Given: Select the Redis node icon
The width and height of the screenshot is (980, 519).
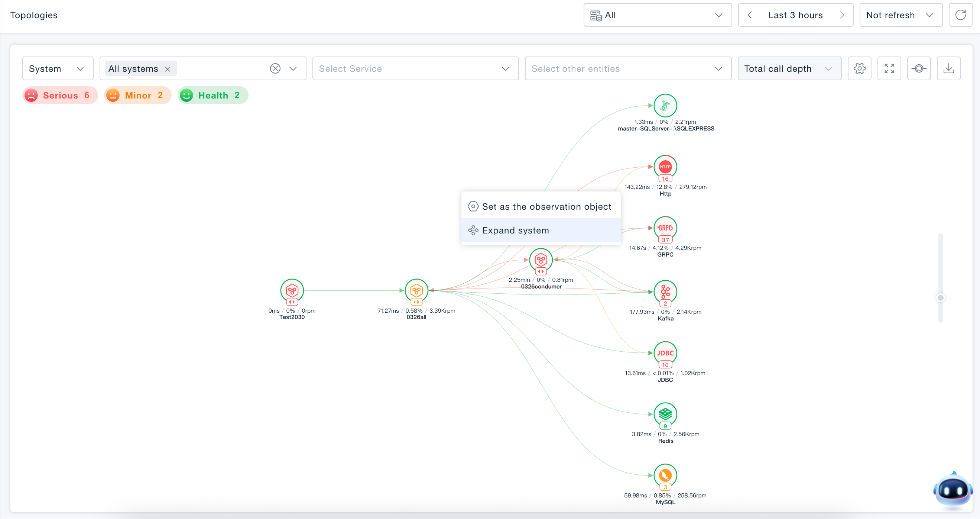Looking at the screenshot, I should pyautogui.click(x=665, y=414).
